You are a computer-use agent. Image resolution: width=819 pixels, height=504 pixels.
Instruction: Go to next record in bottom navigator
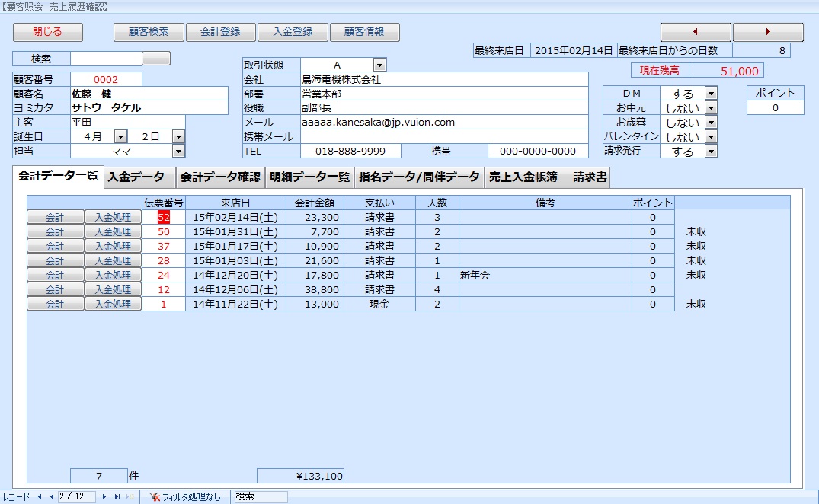[x=104, y=497]
